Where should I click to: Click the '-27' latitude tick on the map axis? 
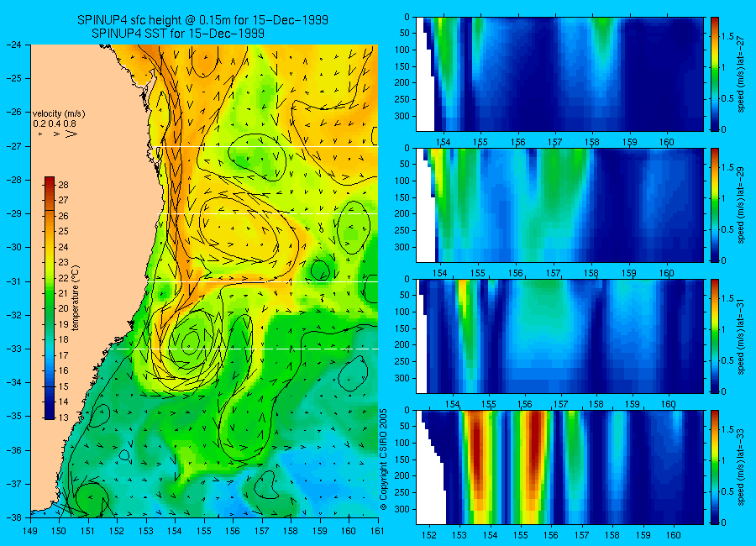(x=14, y=145)
